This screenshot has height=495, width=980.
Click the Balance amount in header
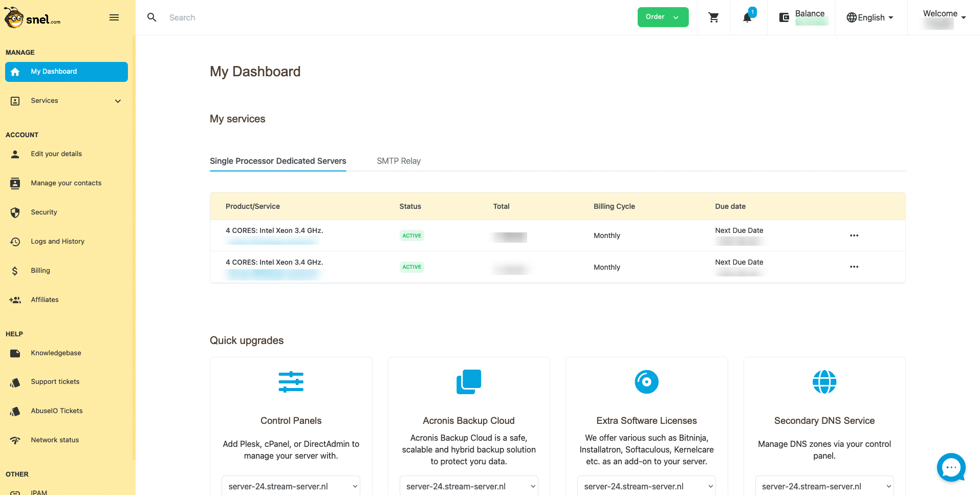click(x=812, y=22)
